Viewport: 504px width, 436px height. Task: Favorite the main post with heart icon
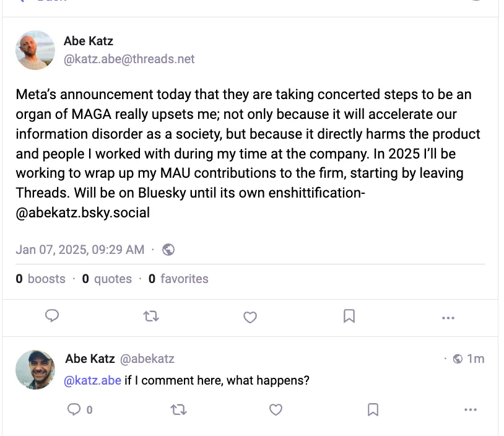tap(250, 317)
